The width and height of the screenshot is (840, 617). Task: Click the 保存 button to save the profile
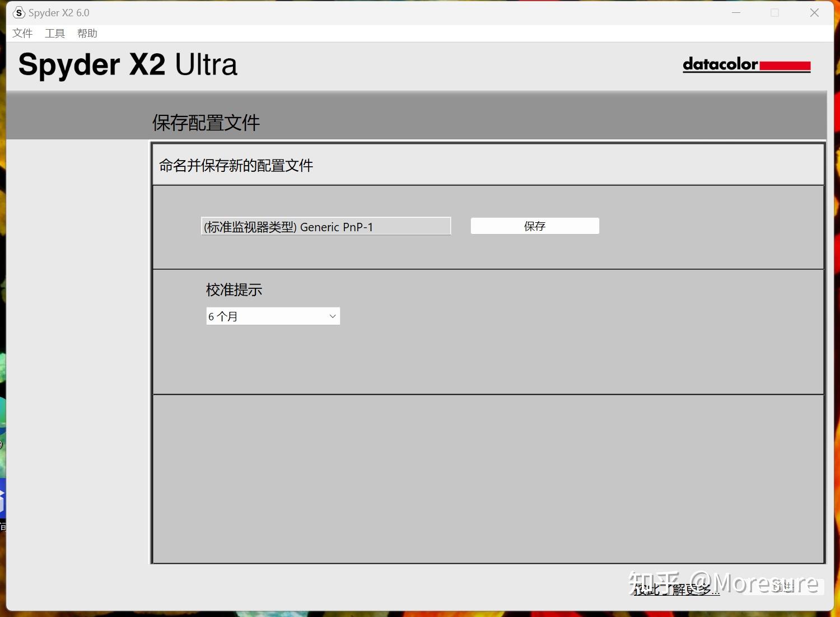[x=534, y=226]
